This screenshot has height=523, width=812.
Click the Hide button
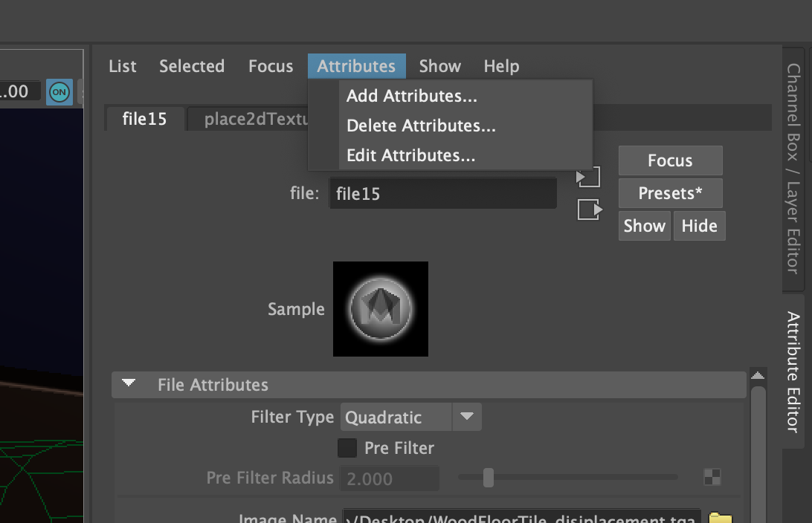(699, 225)
